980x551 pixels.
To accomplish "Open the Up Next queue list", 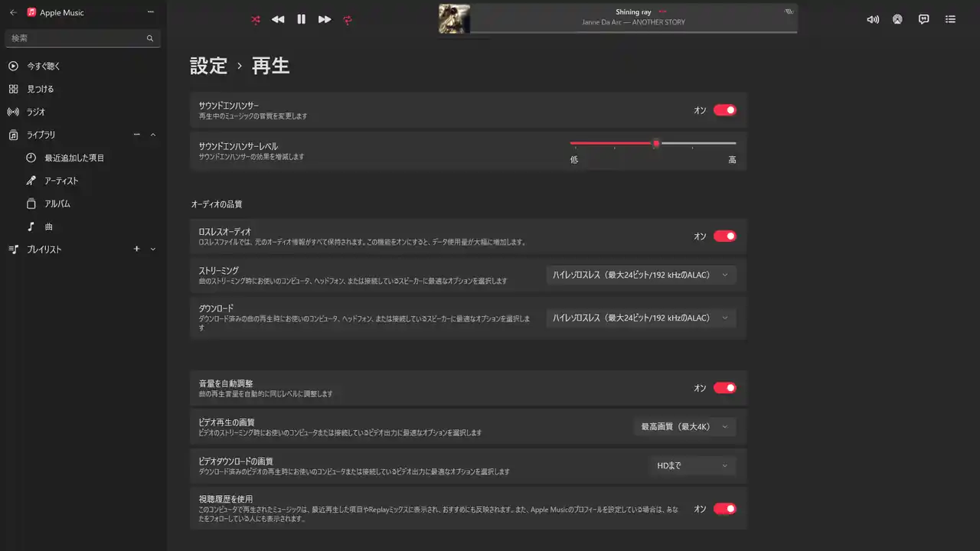I will click(951, 19).
